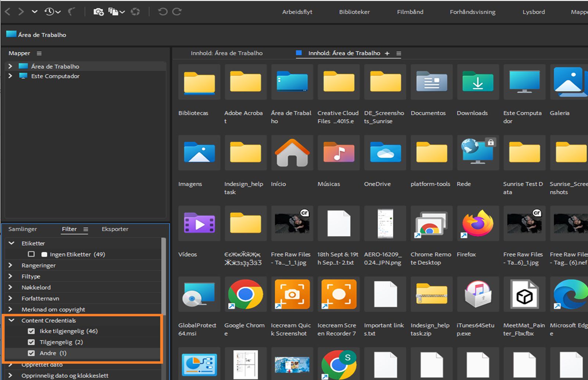588x380 pixels.
Task: Select Icecream Quick Screenshot icon
Action: point(292,294)
